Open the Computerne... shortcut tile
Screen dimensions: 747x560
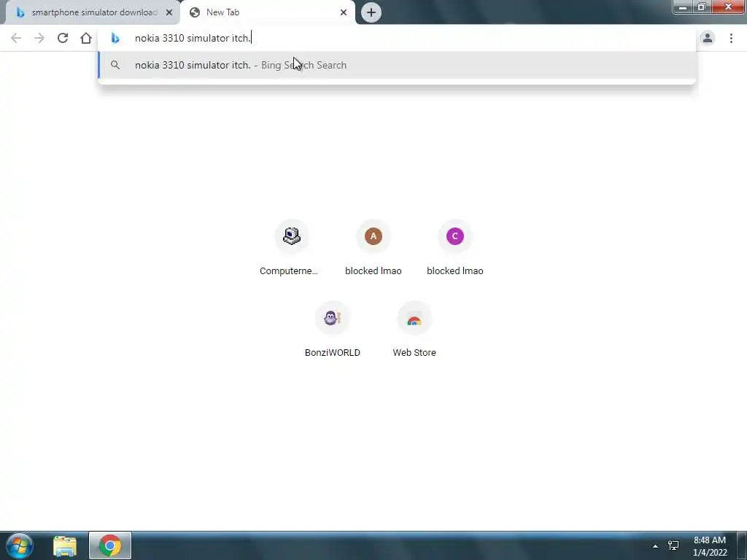click(292, 249)
